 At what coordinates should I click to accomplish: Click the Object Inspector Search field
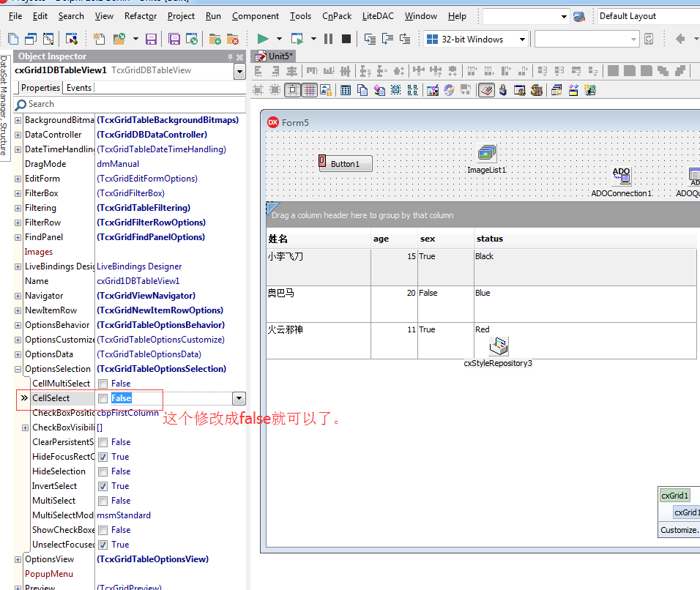tap(130, 104)
